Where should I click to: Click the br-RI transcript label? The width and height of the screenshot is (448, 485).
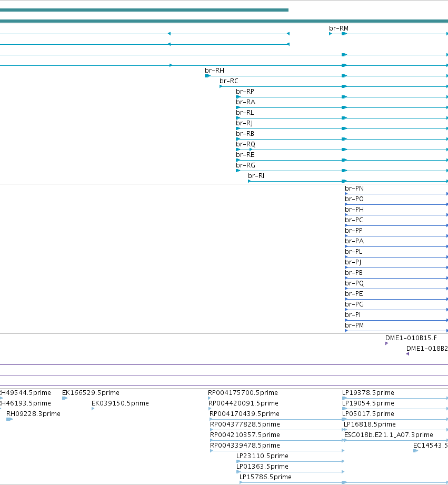pos(256,176)
